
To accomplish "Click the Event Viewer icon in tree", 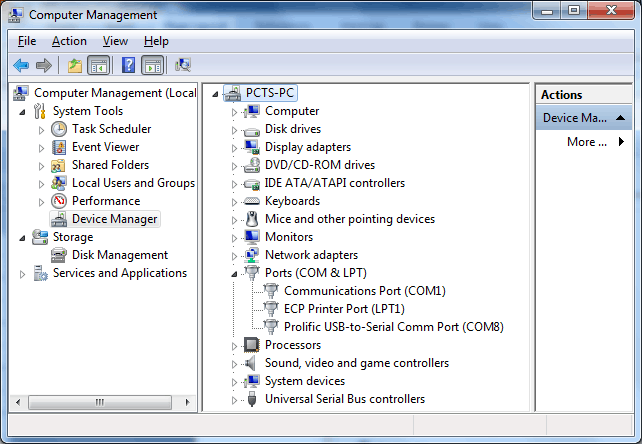I will click(59, 147).
